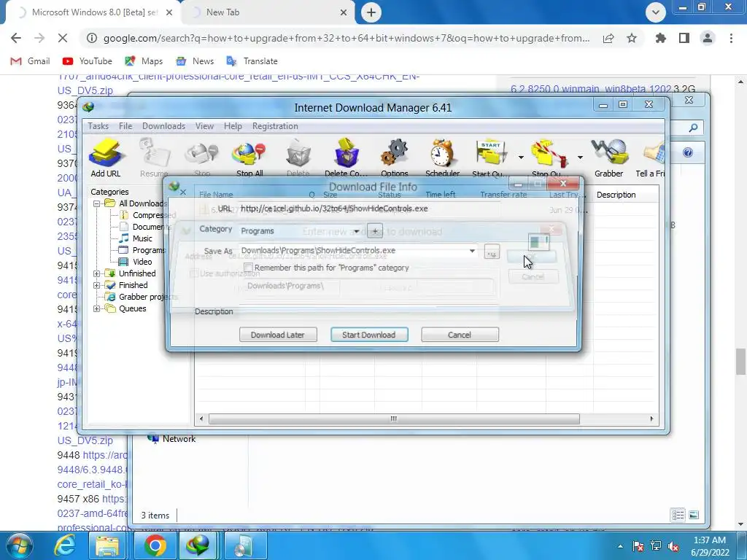Open the Gmail bookmark
The width and height of the screenshot is (747, 560).
(30, 61)
